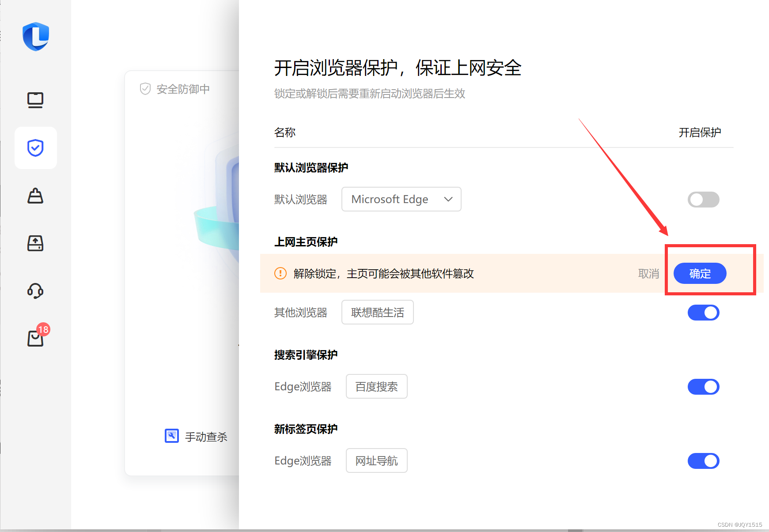Click the 新标签页保护 section heading
The width and height of the screenshot is (769, 532).
coord(306,429)
